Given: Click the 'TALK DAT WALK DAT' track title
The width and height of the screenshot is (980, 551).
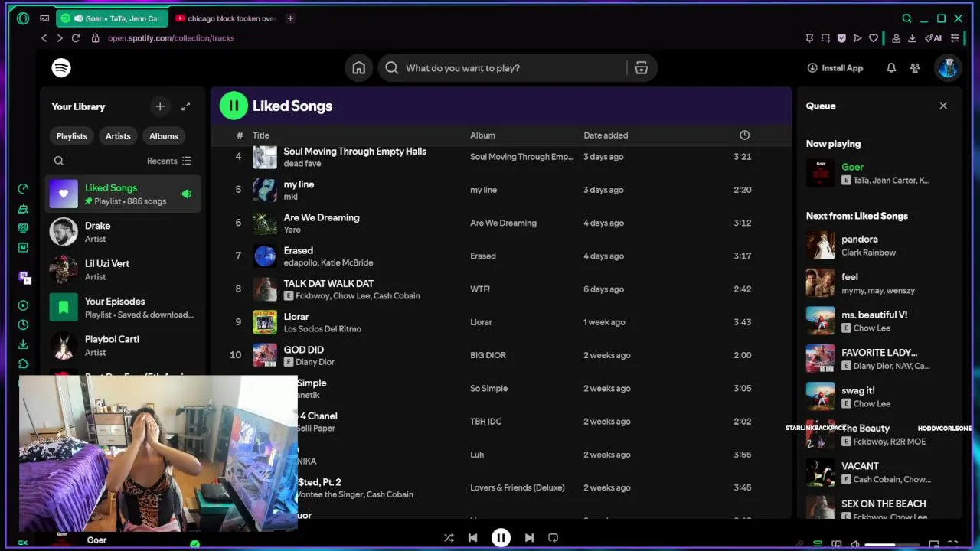Looking at the screenshot, I should 328,283.
